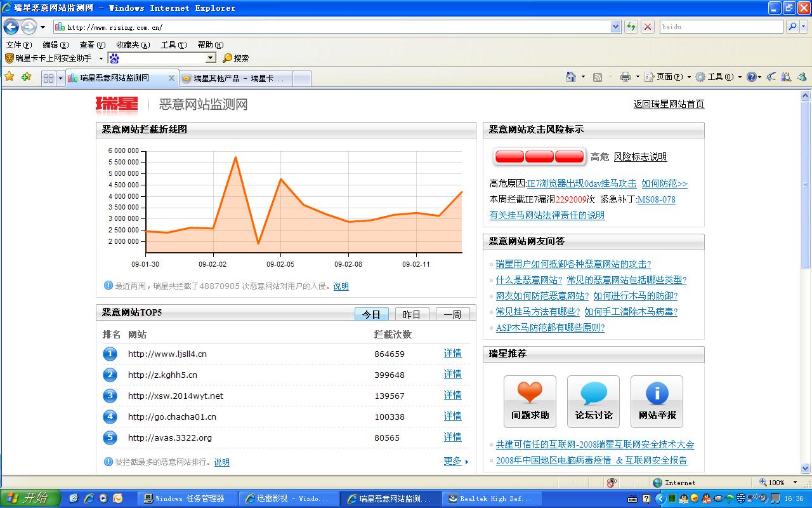Switch to Windows 任务管理器 in taskbar

pos(188,498)
